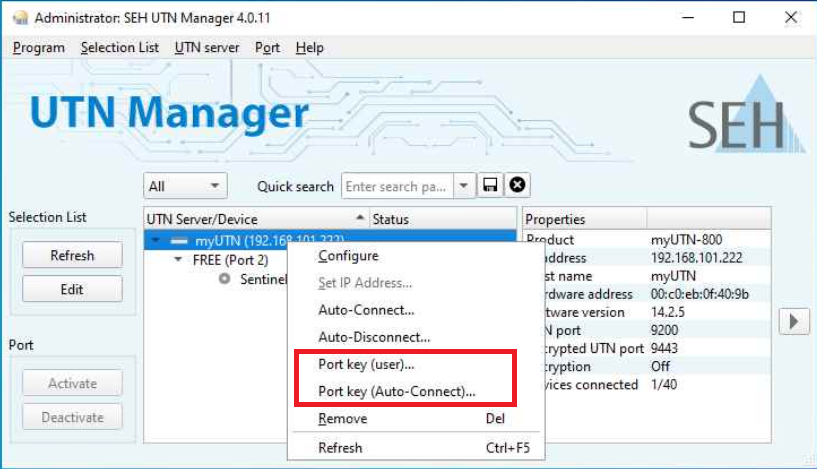The height and width of the screenshot is (469, 817).
Task: Open the All filter dropdown
Action: [185, 186]
